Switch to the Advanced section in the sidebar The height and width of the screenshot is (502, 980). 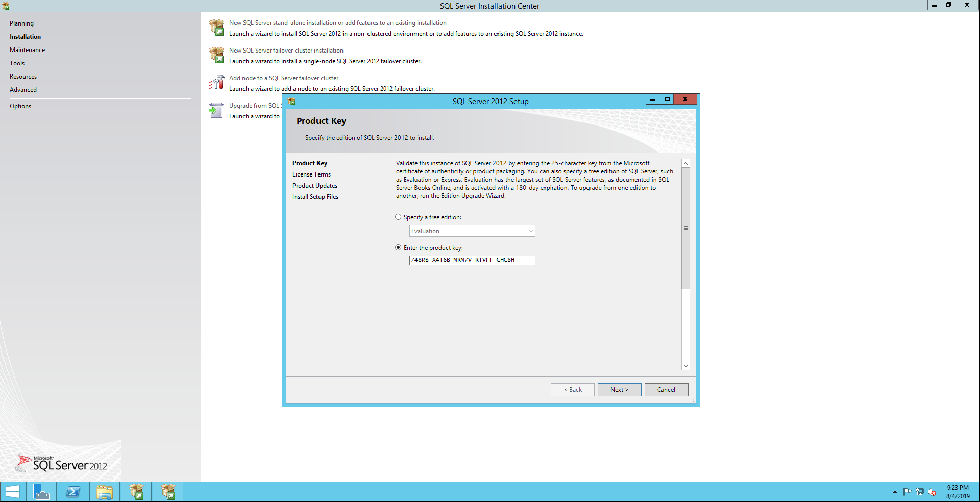coord(23,90)
